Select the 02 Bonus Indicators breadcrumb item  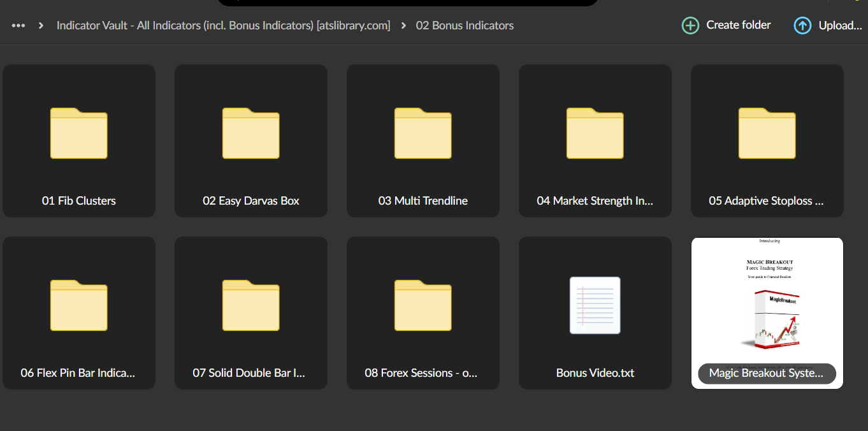[x=465, y=25]
